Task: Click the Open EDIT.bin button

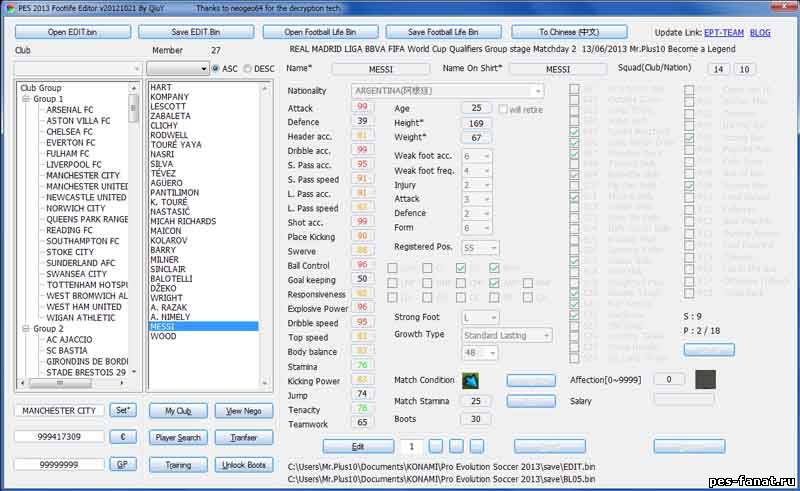Action: [74, 33]
